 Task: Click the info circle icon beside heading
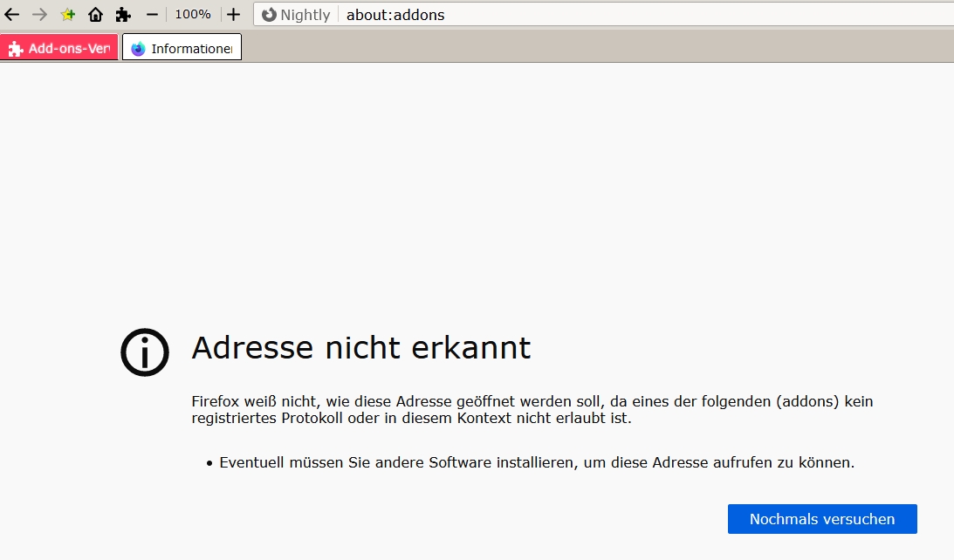tap(145, 352)
